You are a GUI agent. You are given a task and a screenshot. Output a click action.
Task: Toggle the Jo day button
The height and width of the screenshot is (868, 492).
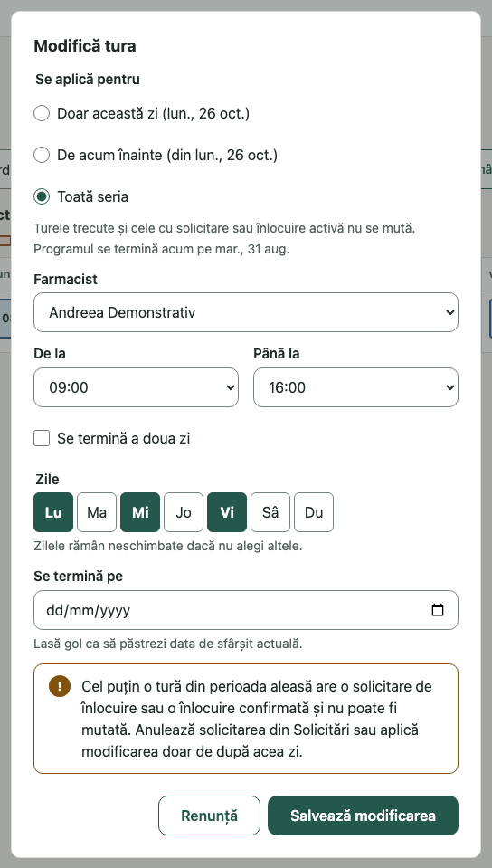click(x=184, y=512)
